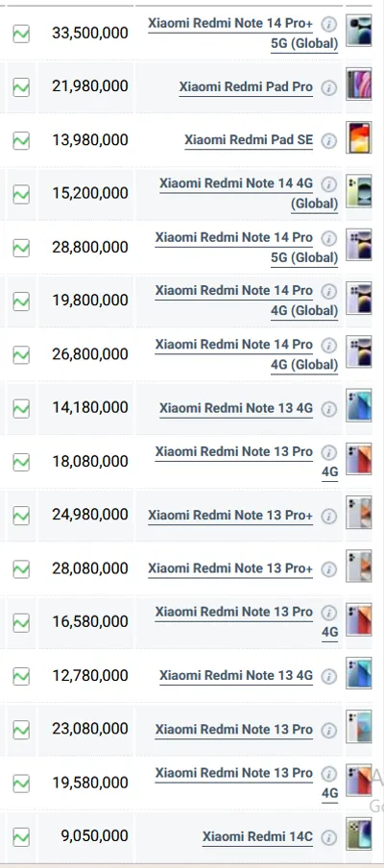
Task: Click info icon in the 14,180,000 row
Action: tap(328, 409)
